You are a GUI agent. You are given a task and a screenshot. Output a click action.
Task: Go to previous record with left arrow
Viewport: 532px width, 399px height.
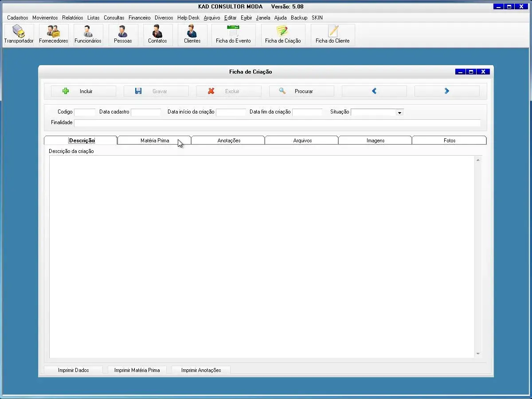click(374, 91)
